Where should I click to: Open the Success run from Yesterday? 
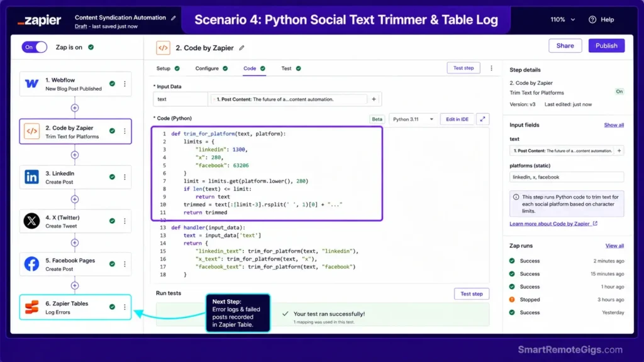tap(567, 312)
